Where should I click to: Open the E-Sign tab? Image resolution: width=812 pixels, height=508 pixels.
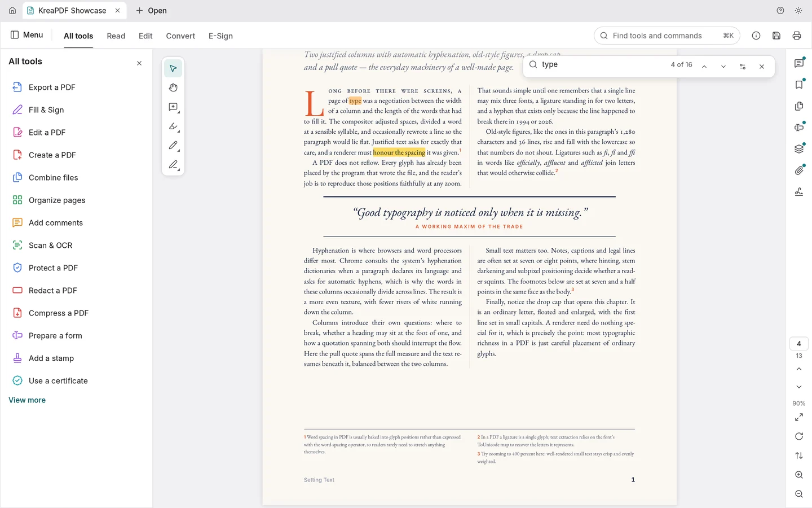pos(220,36)
